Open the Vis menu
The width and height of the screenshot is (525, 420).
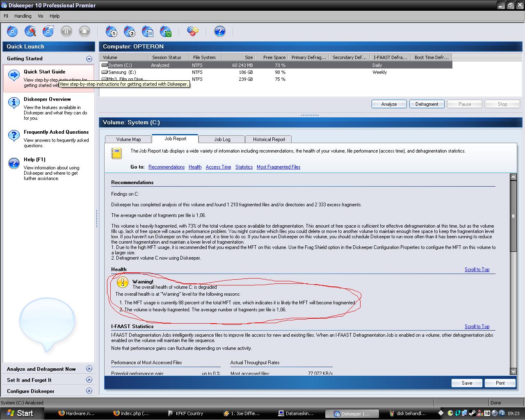point(41,16)
